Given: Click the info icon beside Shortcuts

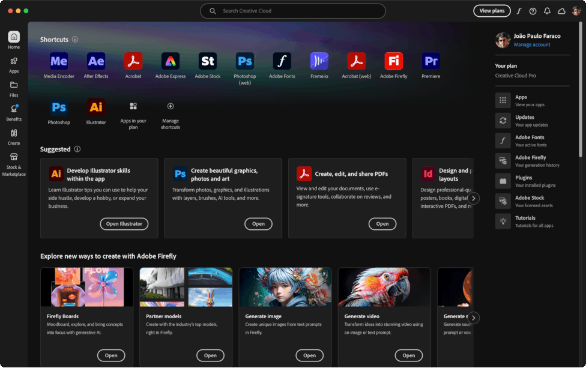Looking at the screenshot, I should point(74,40).
